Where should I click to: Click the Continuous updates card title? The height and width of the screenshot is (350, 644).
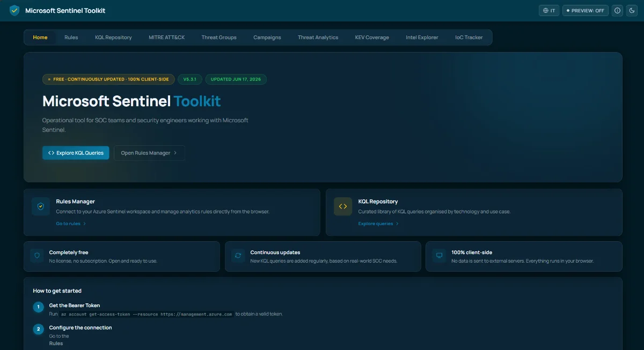[275, 252]
